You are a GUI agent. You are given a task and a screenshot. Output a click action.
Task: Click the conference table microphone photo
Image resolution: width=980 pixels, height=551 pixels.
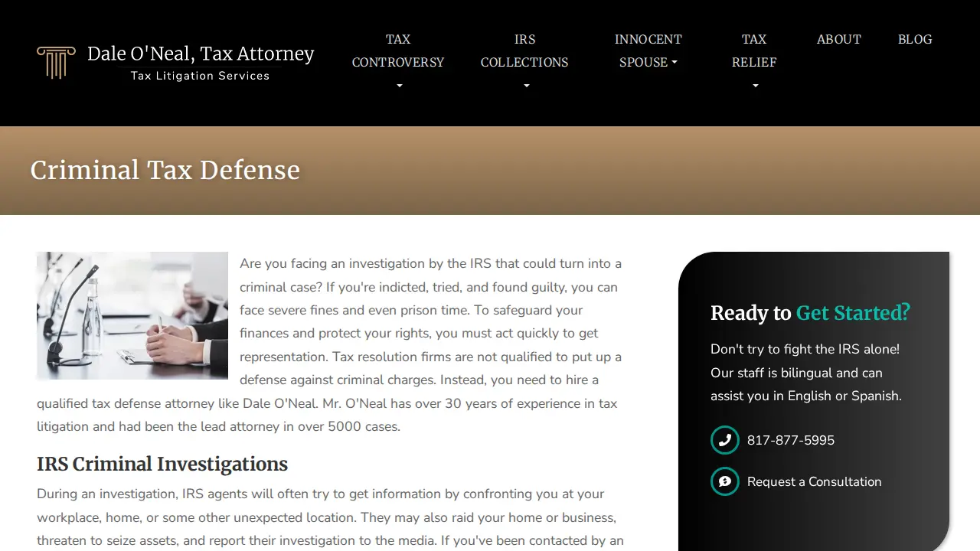click(132, 315)
